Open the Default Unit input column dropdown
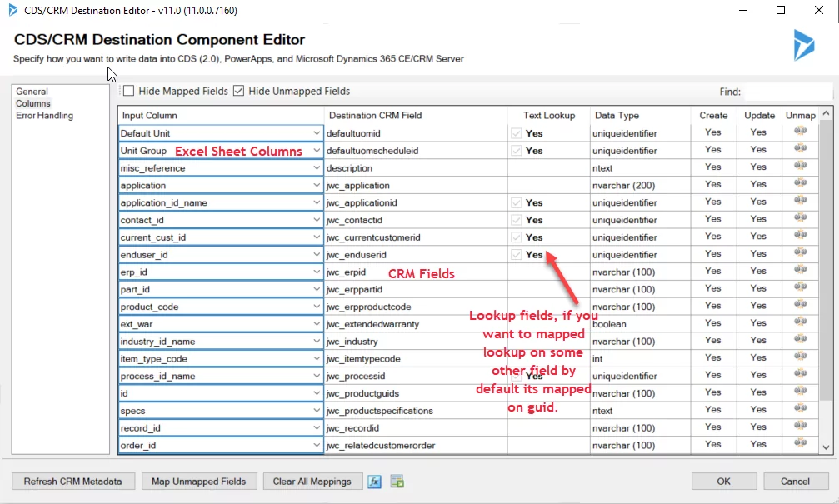 coord(317,133)
